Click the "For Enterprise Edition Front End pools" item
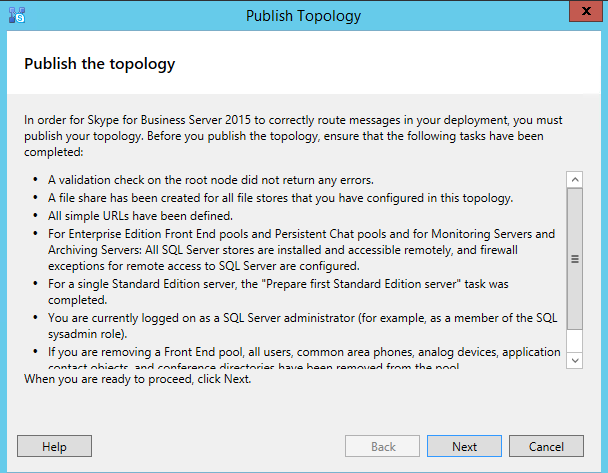 302,250
